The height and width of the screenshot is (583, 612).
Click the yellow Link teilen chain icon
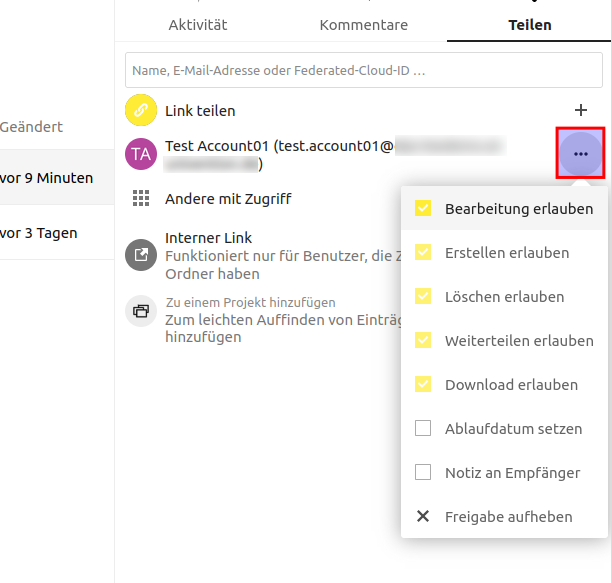click(x=141, y=110)
